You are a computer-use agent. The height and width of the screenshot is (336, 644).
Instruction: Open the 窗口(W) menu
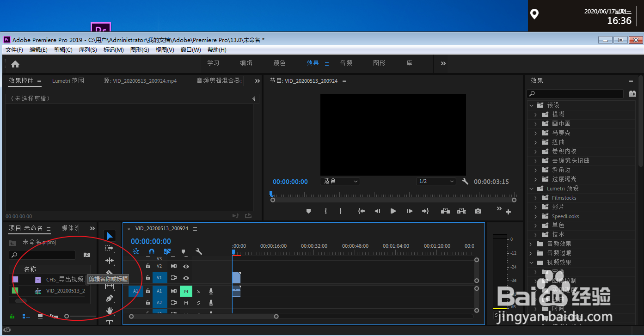(x=191, y=50)
